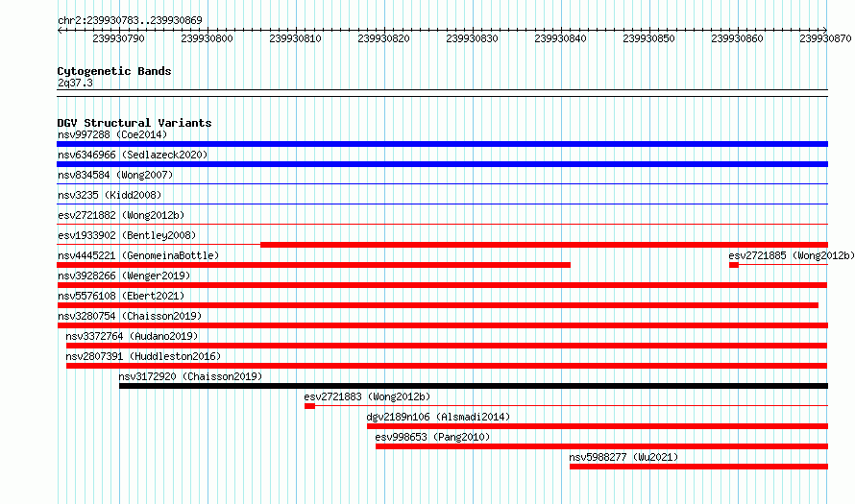Image resolution: width=855 pixels, height=504 pixels.
Task: Open nsv5576108 (Ebert2021) label
Action: tap(121, 296)
